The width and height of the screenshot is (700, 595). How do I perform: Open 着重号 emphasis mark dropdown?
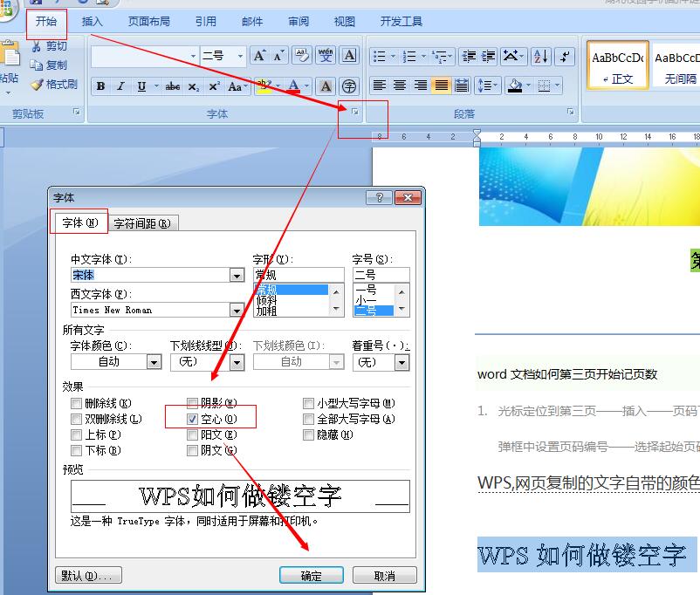(402, 362)
